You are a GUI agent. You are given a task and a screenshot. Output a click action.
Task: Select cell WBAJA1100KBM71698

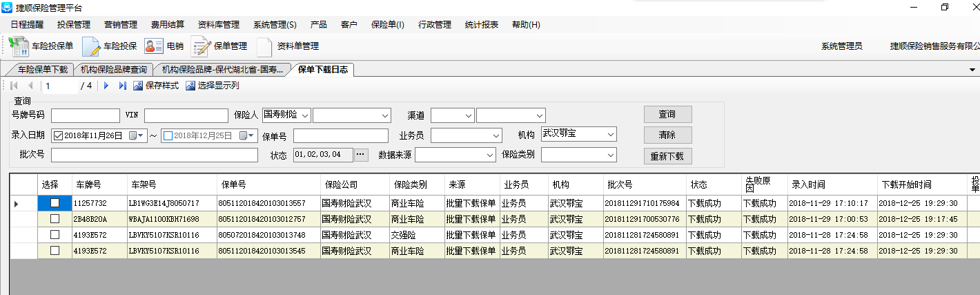coord(171,219)
